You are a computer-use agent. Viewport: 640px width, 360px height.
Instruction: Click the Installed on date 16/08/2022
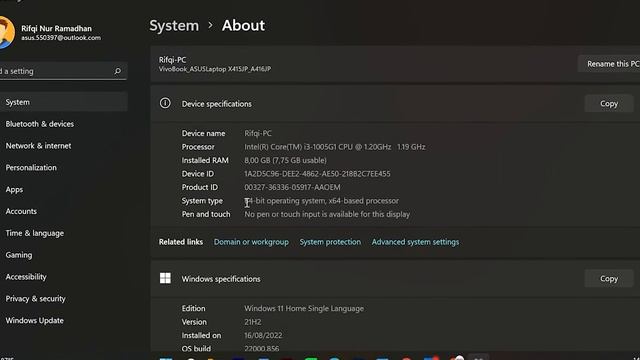pyautogui.click(x=263, y=336)
